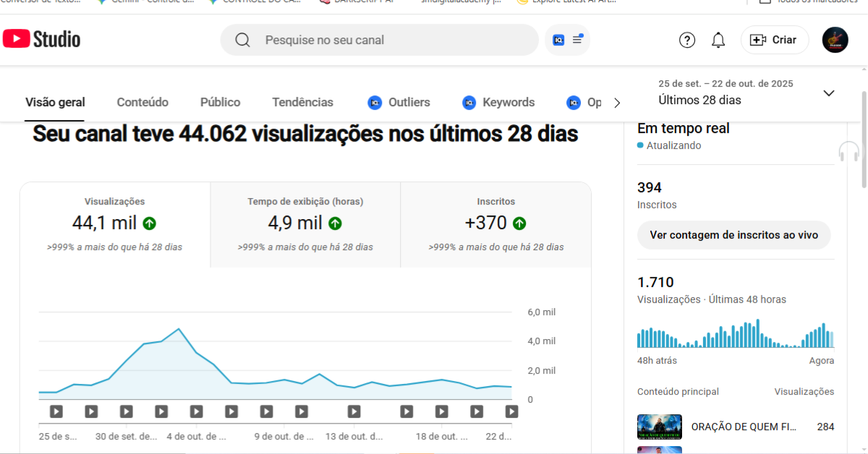Screen dimensions: 868x454
Task: Open the ORAÇÃO DE QUEM FI... video title
Action: pos(744,427)
